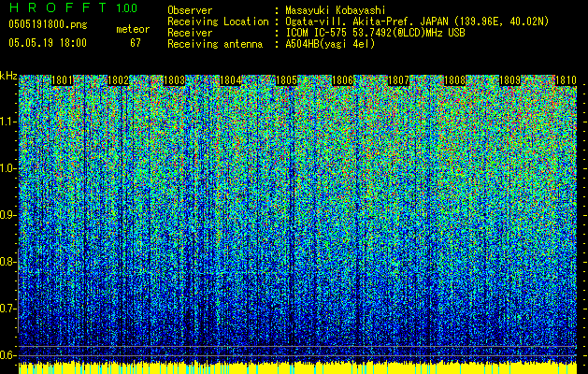Click the 0.6 frequency axis label
Viewport: 588px width, 374px height.
click(8, 355)
